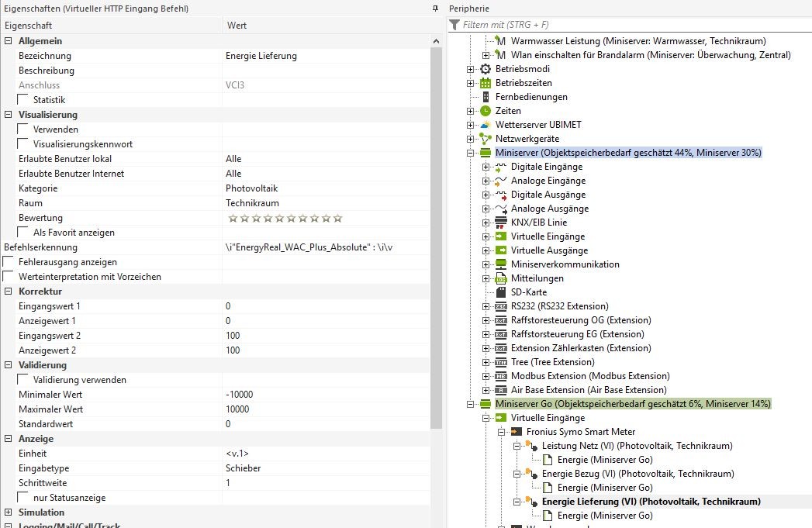Click the Zeiten clock icon

tap(485, 111)
